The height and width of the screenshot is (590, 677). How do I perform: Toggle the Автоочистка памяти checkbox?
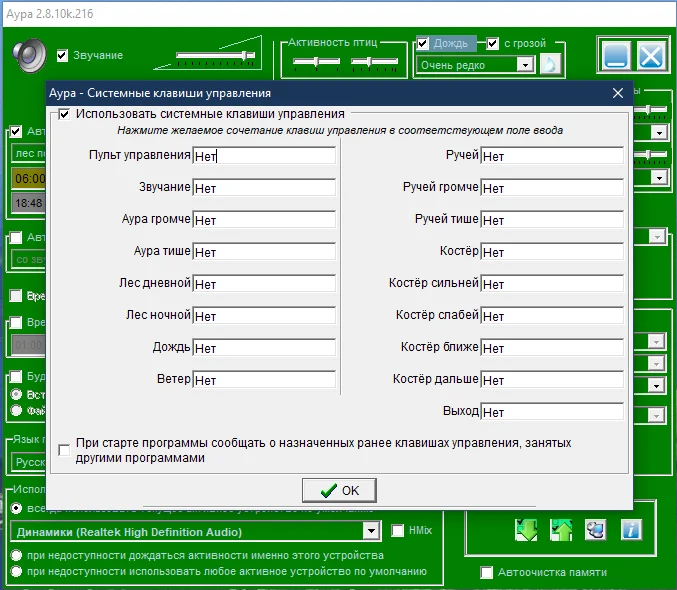(487, 572)
